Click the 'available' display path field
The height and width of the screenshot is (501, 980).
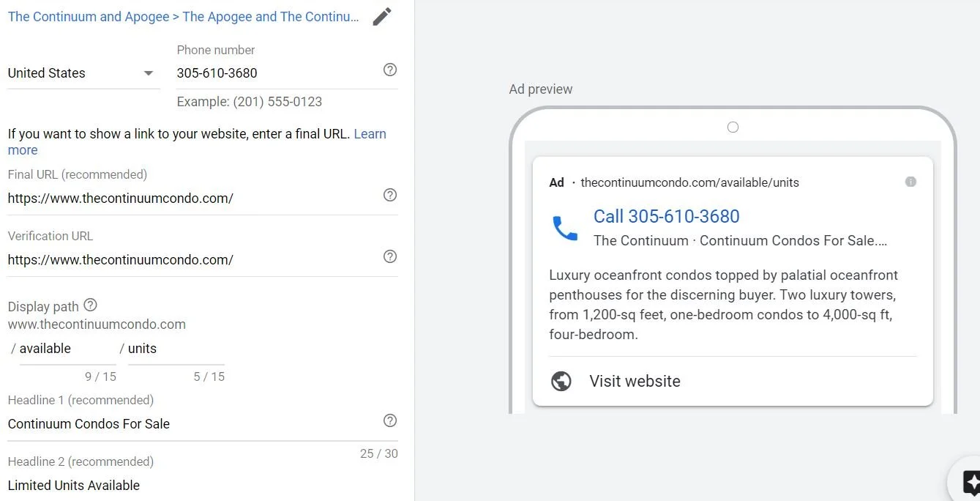[67, 349]
